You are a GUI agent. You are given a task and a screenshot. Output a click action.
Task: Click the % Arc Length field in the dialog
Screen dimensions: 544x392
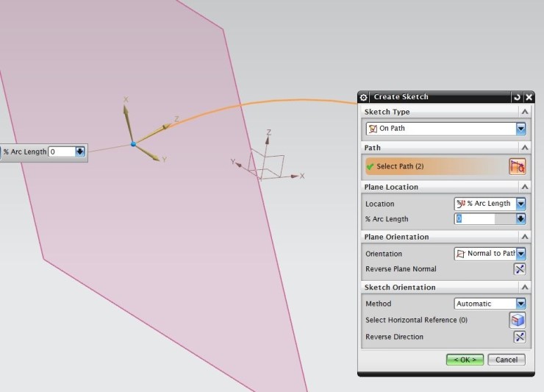[475, 219]
